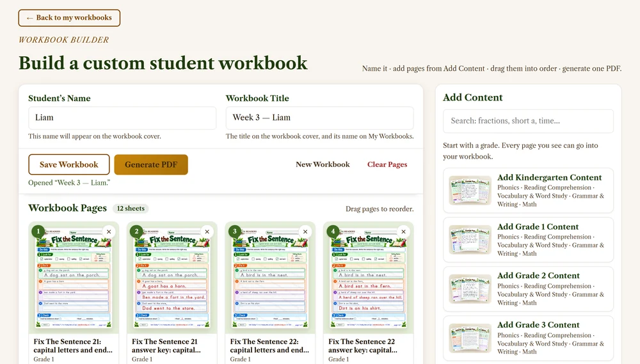
Task: Click the number 2 page badge
Action: tap(136, 231)
